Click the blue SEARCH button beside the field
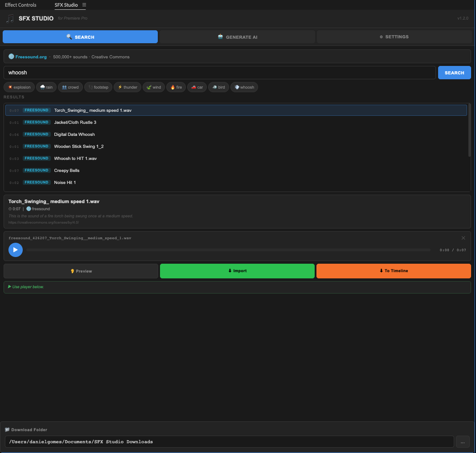 (454, 73)
